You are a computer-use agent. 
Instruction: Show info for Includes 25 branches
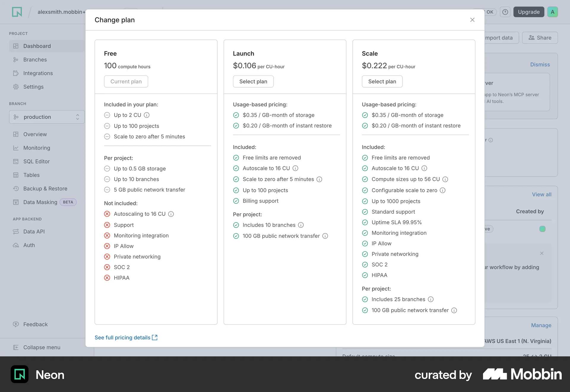431,299
